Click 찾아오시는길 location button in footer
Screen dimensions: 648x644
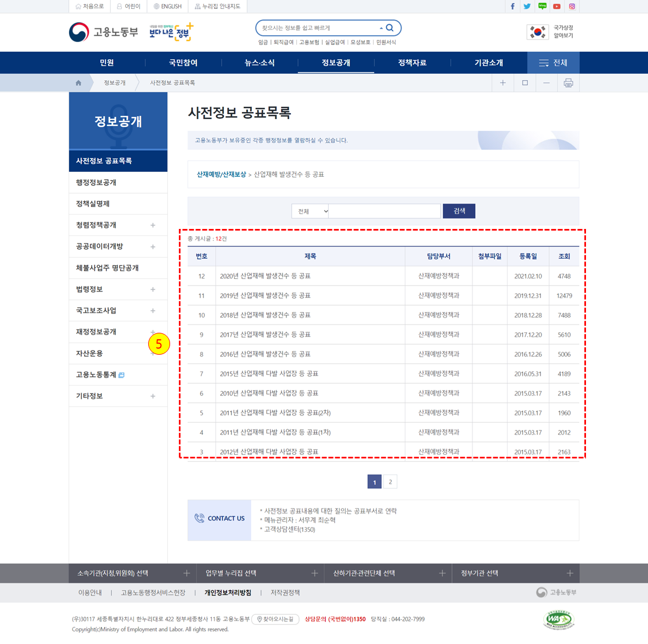(275, 619)
